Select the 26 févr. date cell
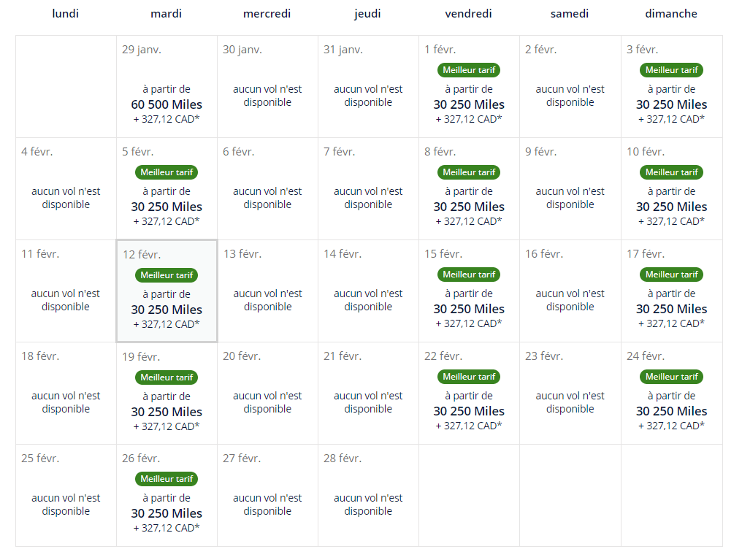The height and width of the screenshot is (560, 742). [167, 504]
